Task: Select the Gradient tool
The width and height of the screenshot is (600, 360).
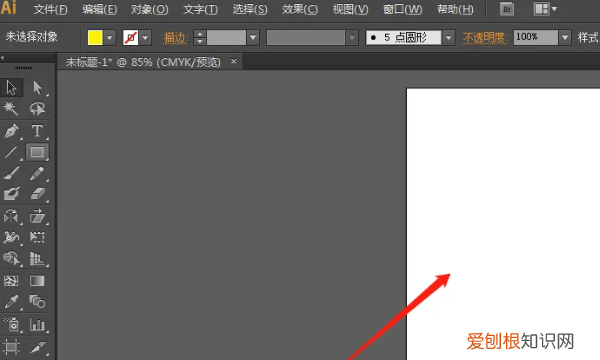Action: coord(37,281)
